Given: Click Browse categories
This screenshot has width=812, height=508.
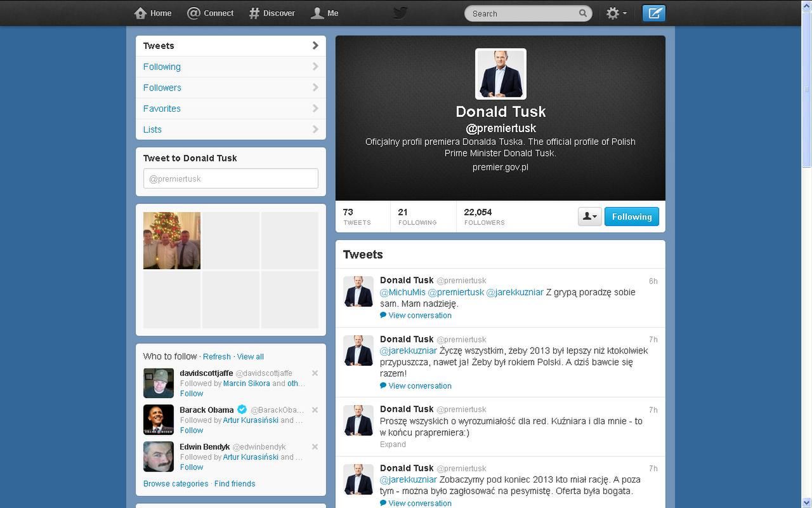Looking at the screenshot, I should tap(176, 484).
